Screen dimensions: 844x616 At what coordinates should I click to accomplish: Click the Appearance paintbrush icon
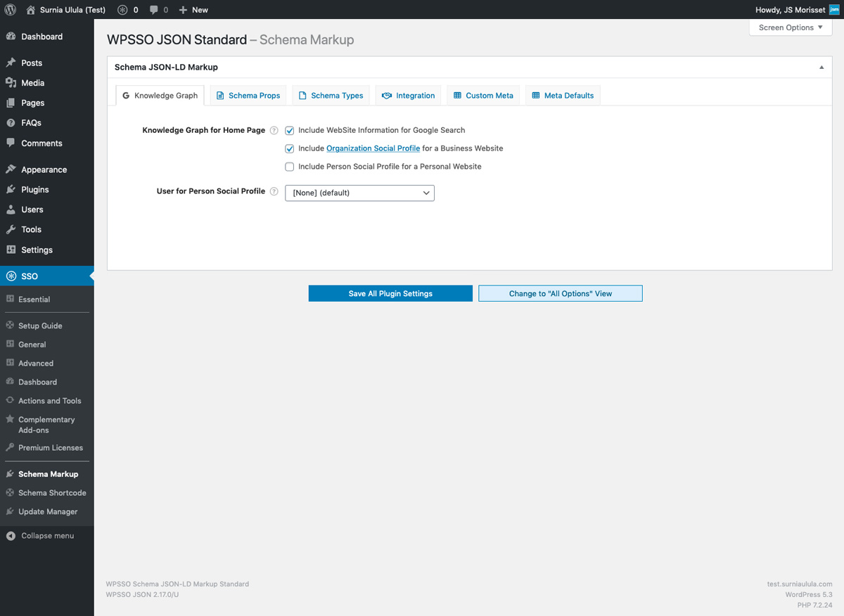[x=11, y=169]
